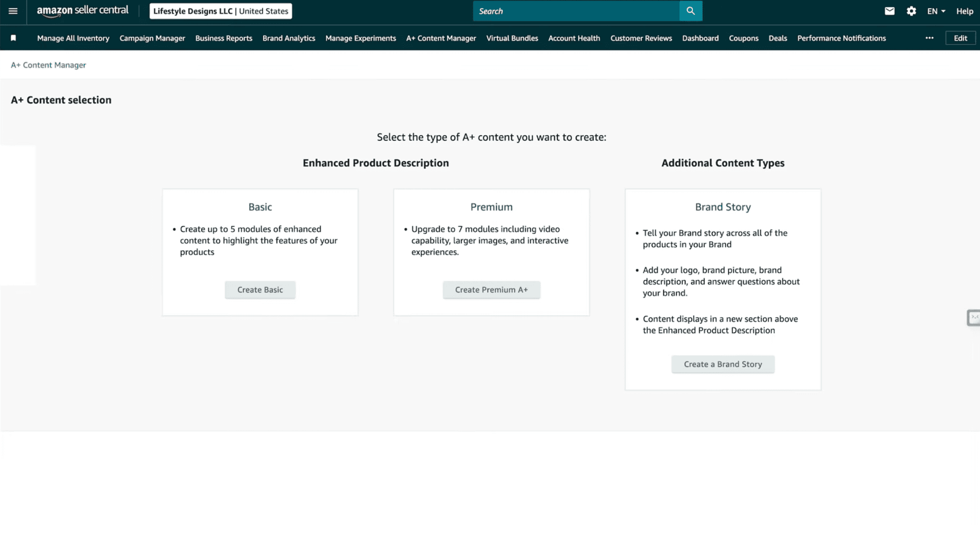The image size is (980, 544).
Task: Click the Brand Story card title
Action: coord(723,207)
